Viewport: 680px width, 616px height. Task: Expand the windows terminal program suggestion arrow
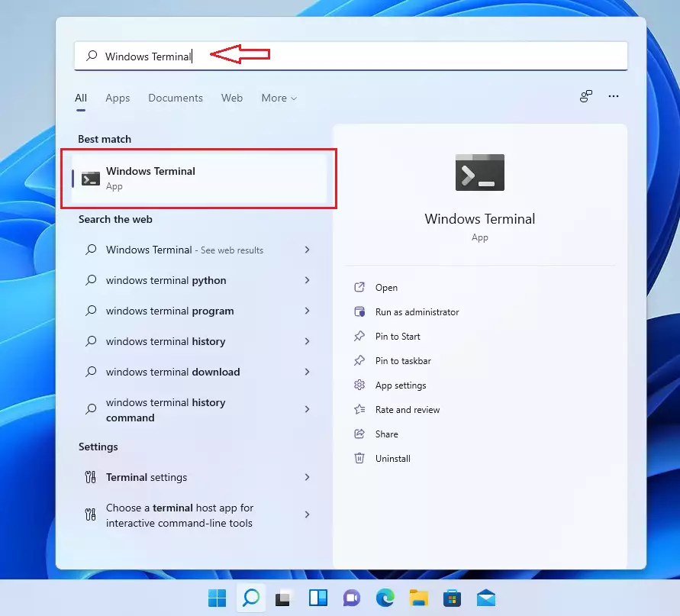[307, 311]
